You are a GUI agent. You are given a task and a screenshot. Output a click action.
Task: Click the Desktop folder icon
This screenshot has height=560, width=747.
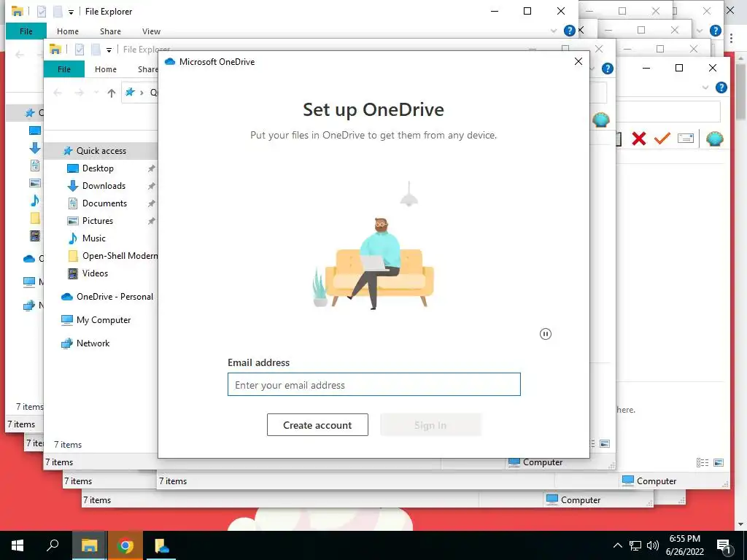pos(72,168)
